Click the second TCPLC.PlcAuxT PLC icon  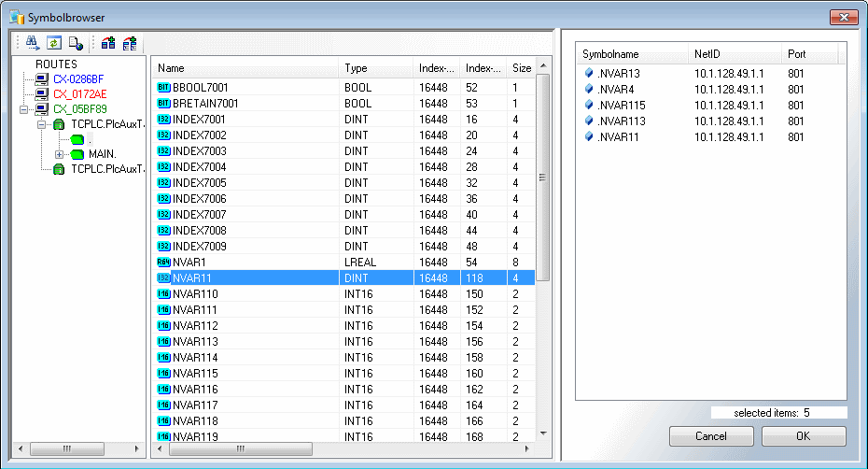click(59, 169)
